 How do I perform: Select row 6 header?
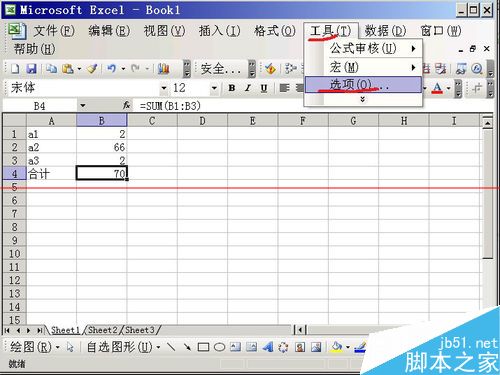pyautogui.click(x=14, y=200)
